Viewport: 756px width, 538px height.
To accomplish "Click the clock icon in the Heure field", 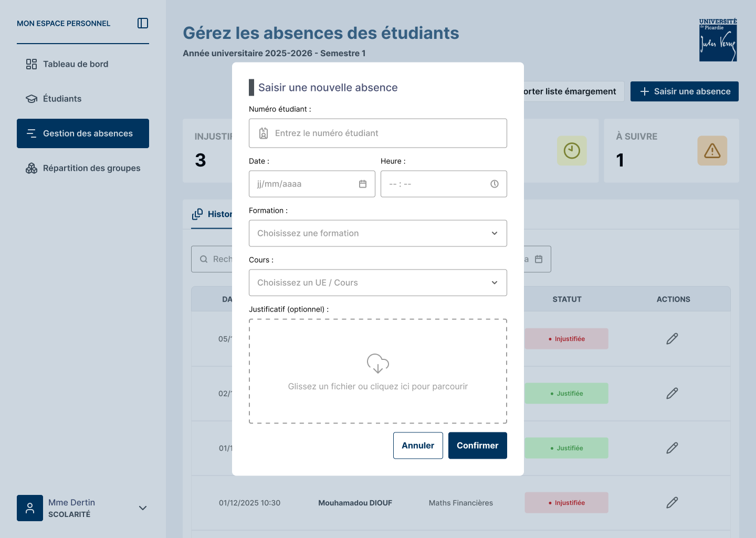I will (493, 184).
